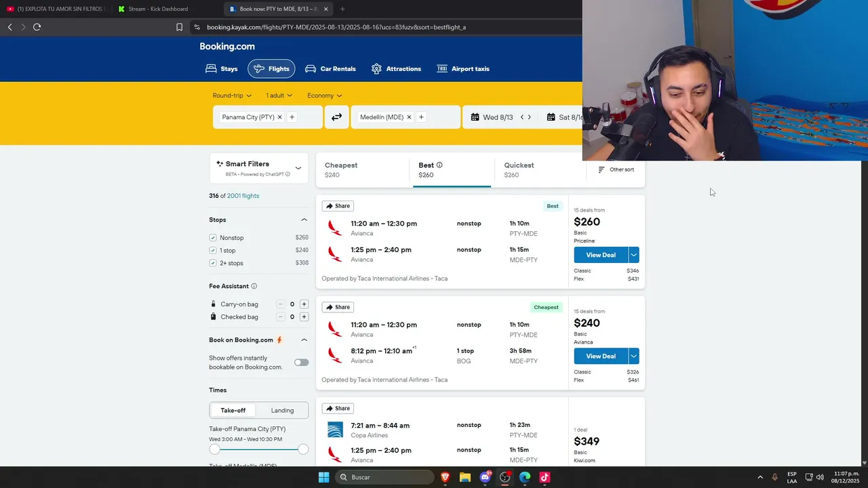Share the $240 Cheapest flight

[x=337, y=307]
